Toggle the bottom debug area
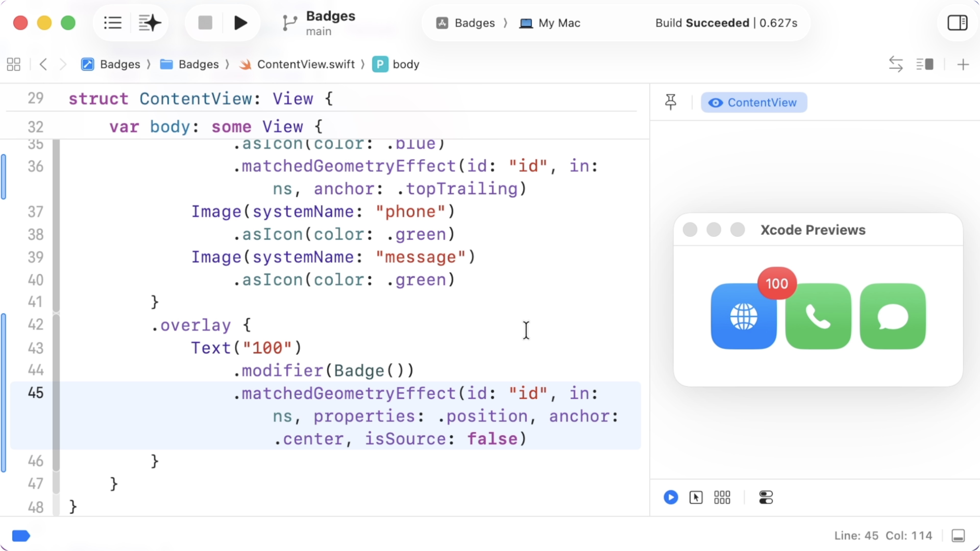This screenshot has width=980, height=551. [958, 536]
